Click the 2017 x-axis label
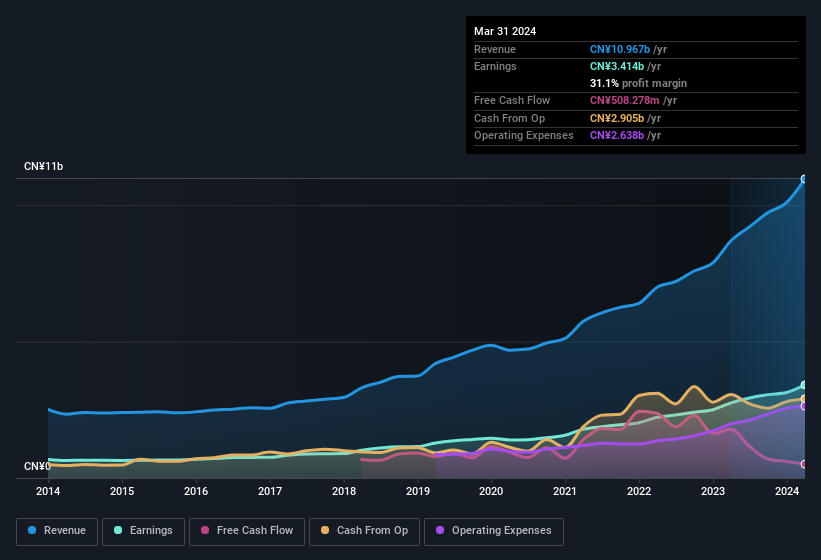 pos(270,491)
